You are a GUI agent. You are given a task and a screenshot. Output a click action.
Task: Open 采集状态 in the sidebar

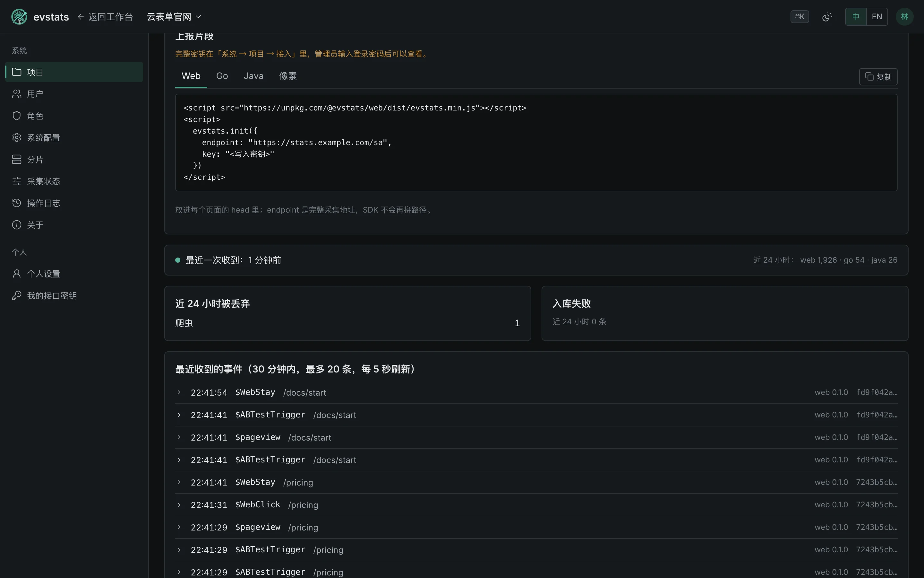[74, 181]
